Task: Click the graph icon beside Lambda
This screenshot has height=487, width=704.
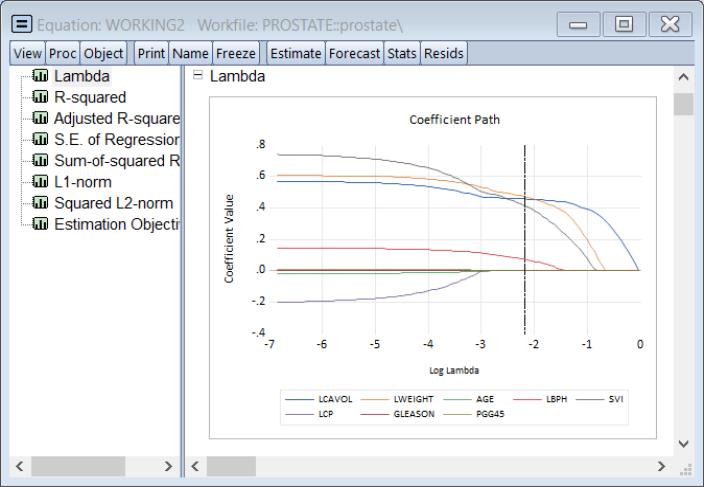Action: 43,76
